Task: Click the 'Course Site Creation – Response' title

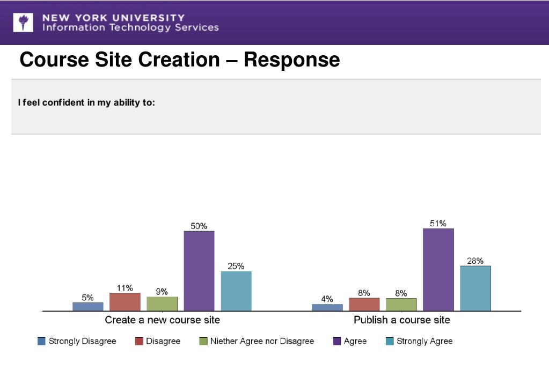Action: [x=180, y=60]
